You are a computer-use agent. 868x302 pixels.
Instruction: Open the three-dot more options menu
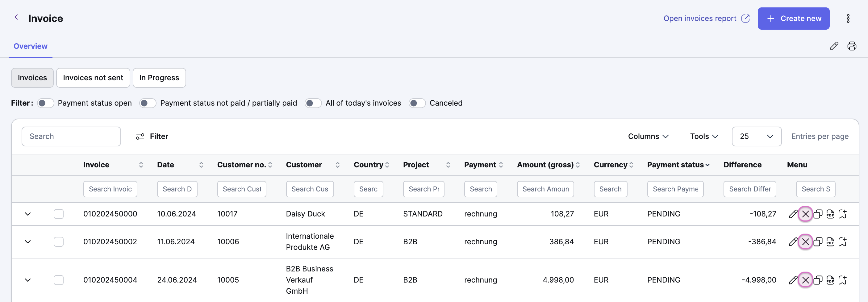pyautogui.click(x=848, y=19)
